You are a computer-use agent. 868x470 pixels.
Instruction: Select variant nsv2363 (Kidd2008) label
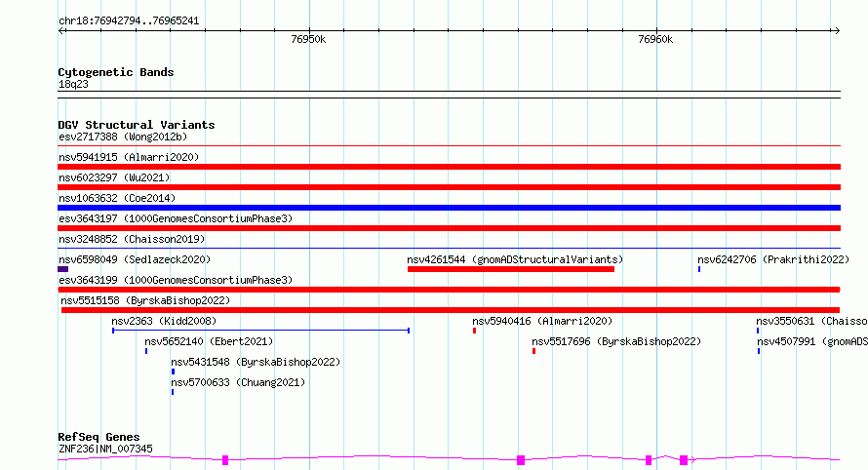tap(164, 321)
